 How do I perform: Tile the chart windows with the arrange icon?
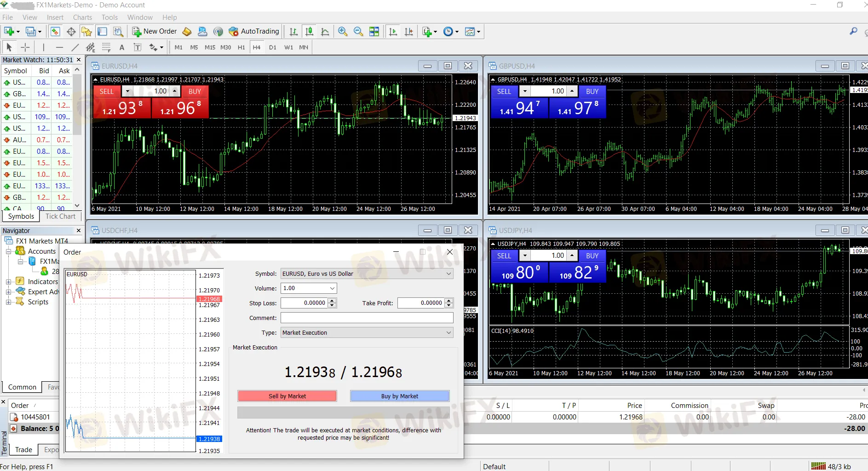coord(374,31)
